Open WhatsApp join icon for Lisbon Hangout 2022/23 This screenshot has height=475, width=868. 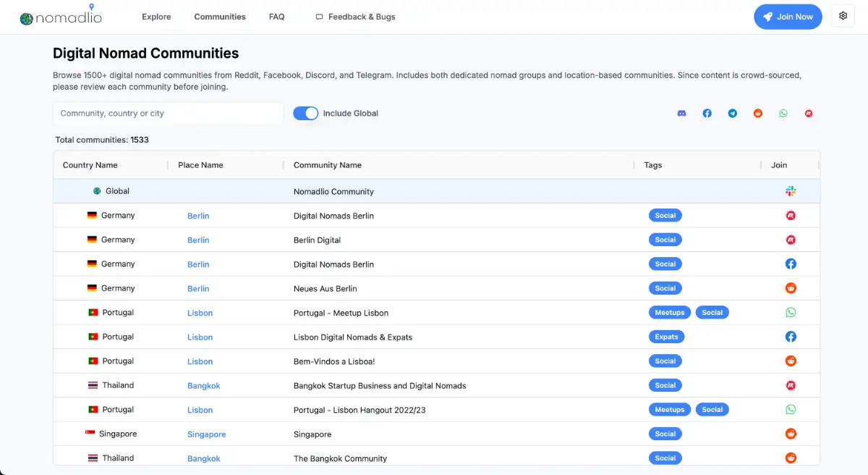pos(791,410)
